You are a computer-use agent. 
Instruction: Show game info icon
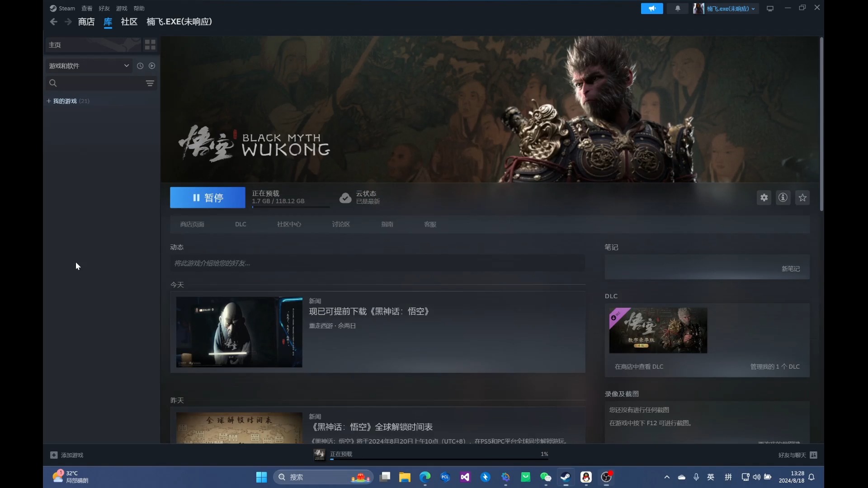pyautogui.click(x=783, y=197)
